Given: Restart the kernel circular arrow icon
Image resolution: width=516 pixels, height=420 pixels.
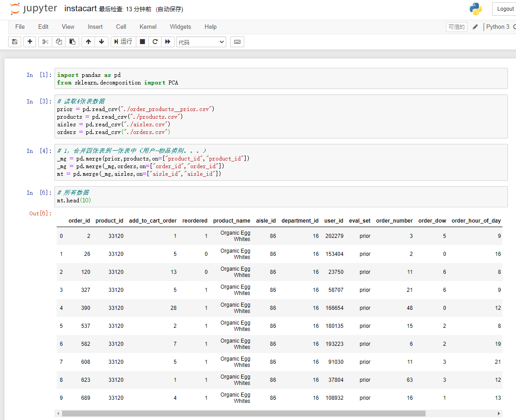Looking at the screenshot, I should pos(155,42).
